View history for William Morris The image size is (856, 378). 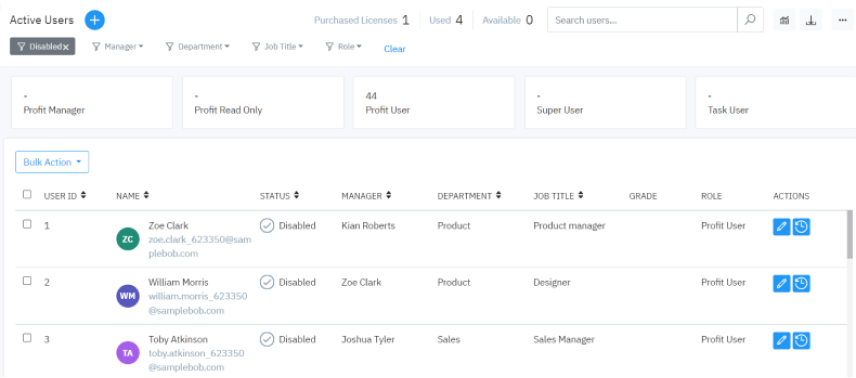point(801,284)
